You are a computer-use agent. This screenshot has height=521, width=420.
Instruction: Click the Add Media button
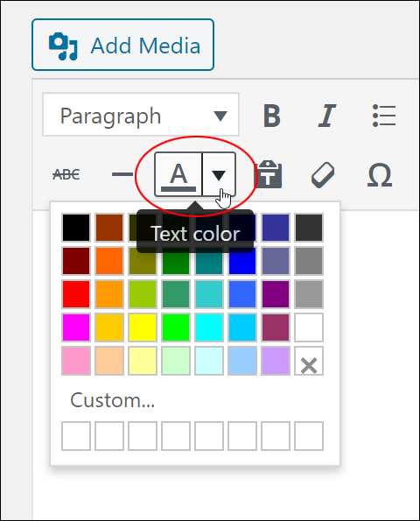[x=122, y=45]
